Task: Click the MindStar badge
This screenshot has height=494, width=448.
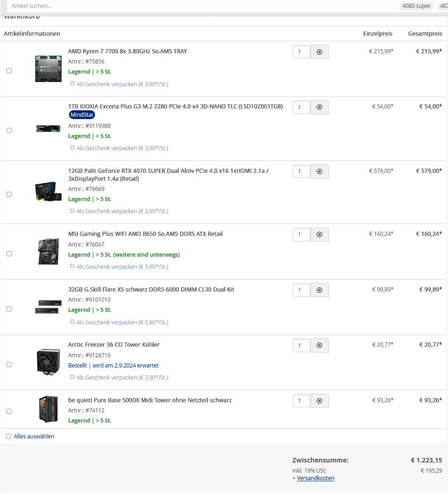Action: point(82,114)
